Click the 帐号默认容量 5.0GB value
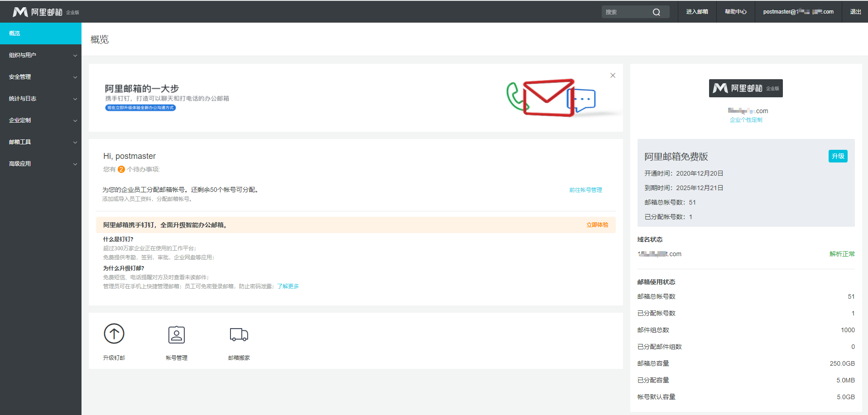The image size is (868, 415). 845,397
